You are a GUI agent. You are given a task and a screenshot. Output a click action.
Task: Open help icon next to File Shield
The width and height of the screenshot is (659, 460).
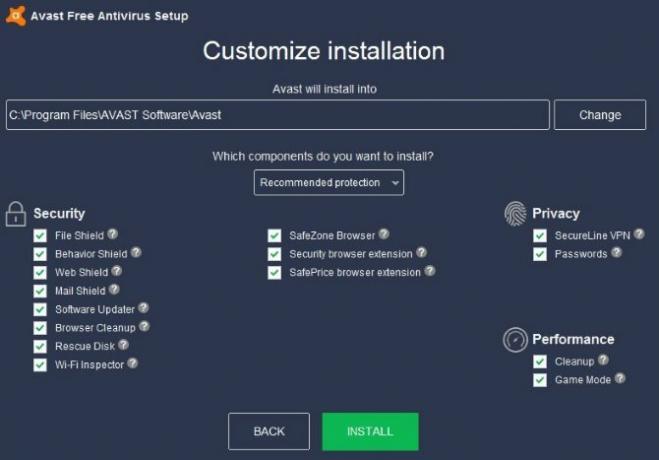tap(112, 234)
